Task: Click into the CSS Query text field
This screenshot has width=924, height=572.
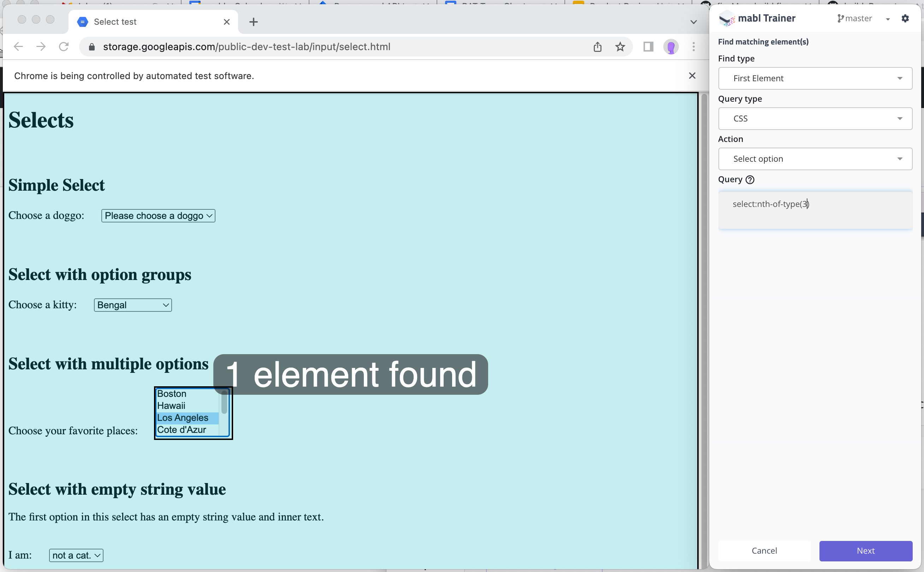Action: click(x=815, y=210)
